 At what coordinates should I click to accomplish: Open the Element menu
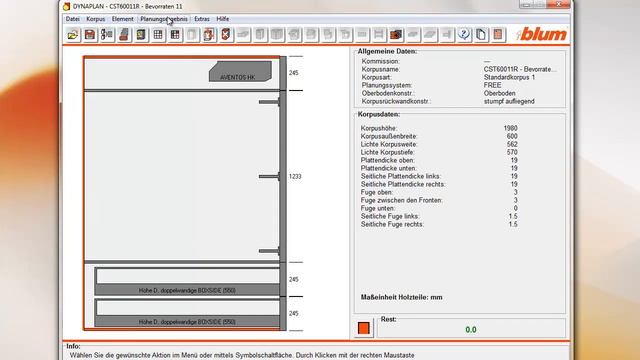pyautogui.click(x=122, y=19)
